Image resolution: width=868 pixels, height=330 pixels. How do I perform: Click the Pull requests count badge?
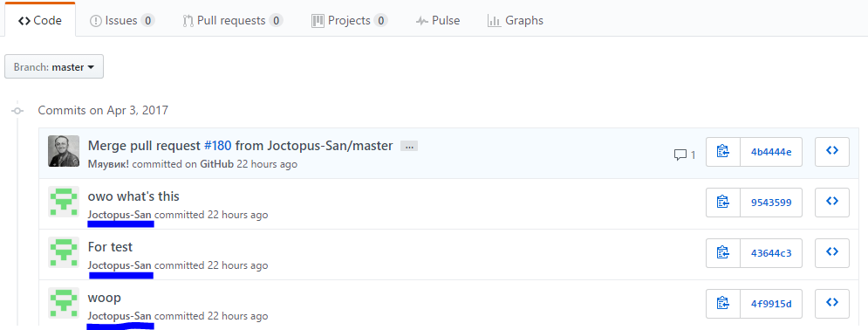(277, 21)
